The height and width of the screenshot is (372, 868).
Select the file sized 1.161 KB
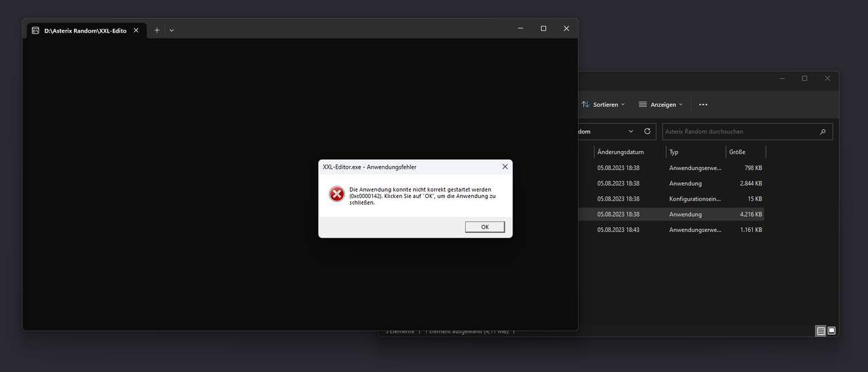pos(671,230)
